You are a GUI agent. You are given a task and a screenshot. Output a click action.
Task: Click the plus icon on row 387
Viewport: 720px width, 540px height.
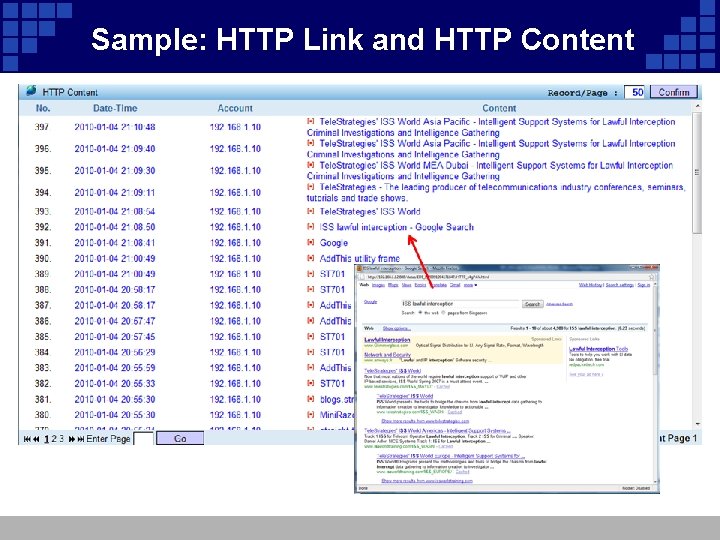pyautogui.click(x=311, y=305)
